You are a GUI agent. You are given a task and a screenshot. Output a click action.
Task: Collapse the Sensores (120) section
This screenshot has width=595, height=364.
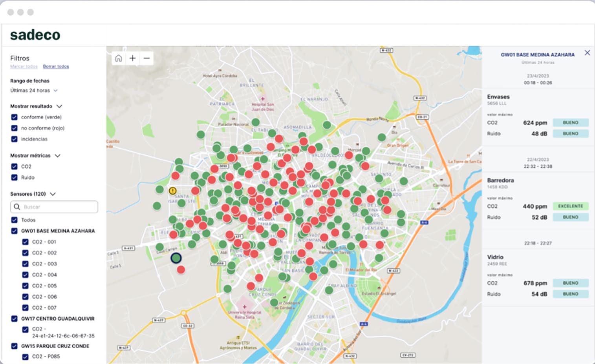point(53,194)
